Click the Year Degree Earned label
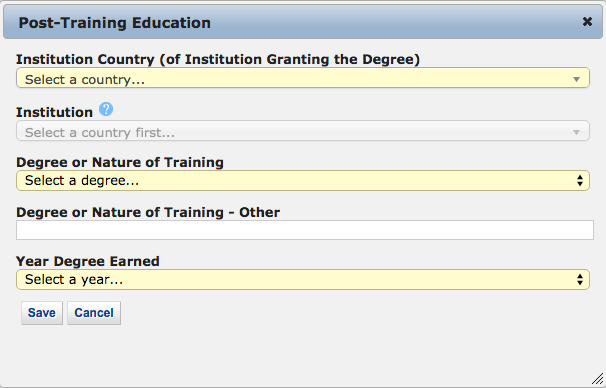This screenshot has height=388, width=606. [88, 261]
